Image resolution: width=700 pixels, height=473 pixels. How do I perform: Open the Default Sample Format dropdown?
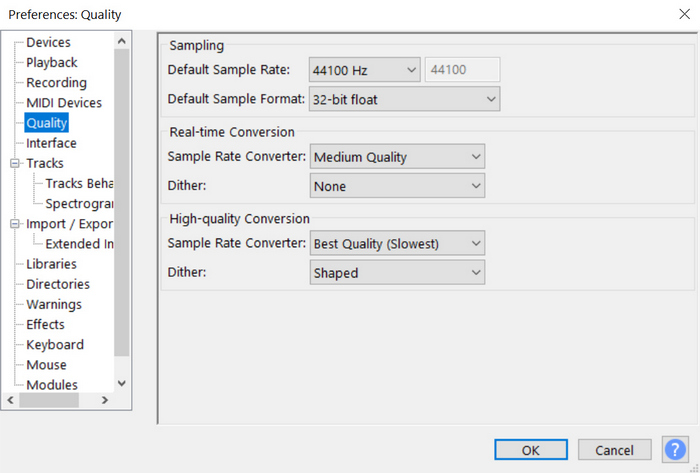(x=404, y=99)
